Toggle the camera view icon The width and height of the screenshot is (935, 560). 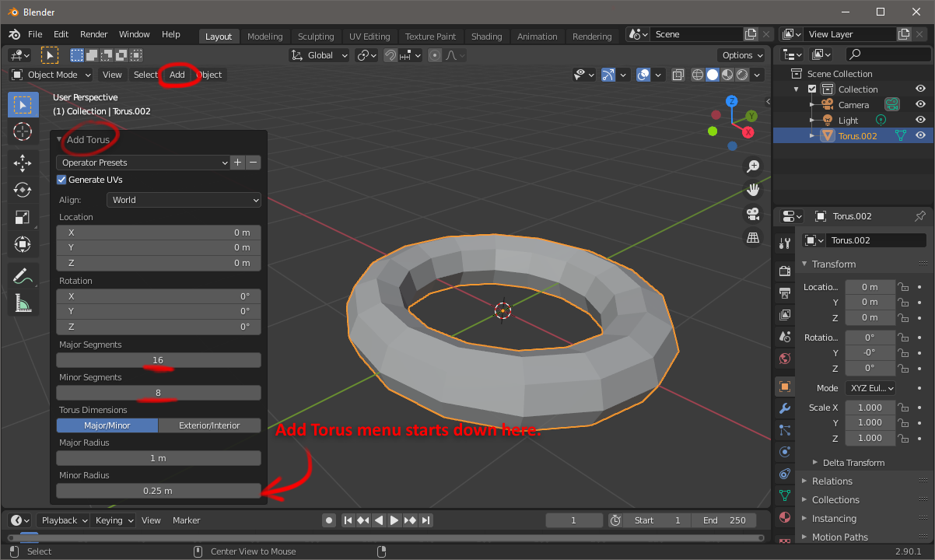752,214
